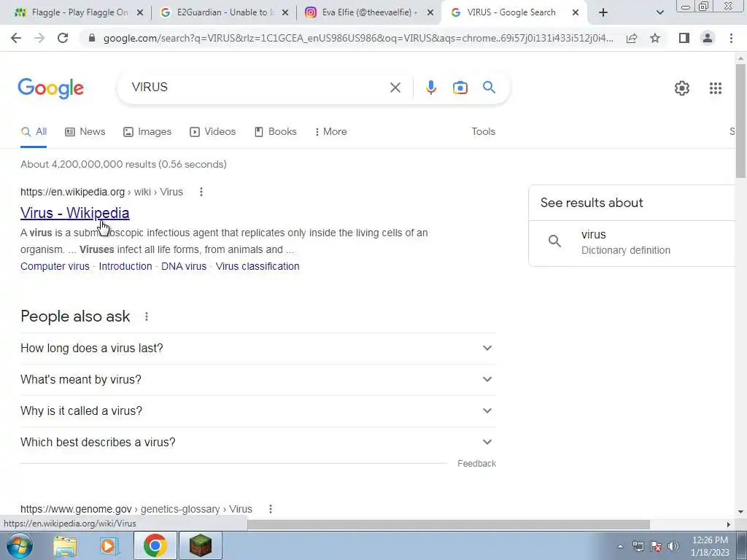Search by image with the camera icon

(x=460, y=87)
